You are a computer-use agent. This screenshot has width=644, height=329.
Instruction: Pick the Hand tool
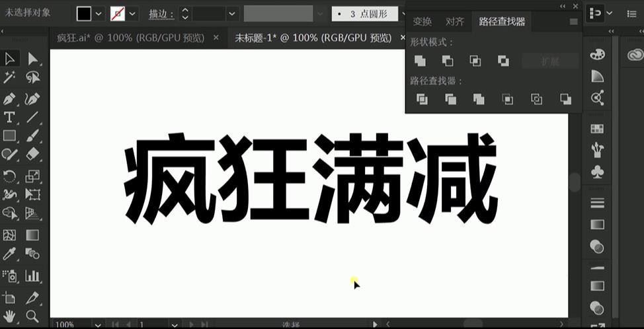9,316
